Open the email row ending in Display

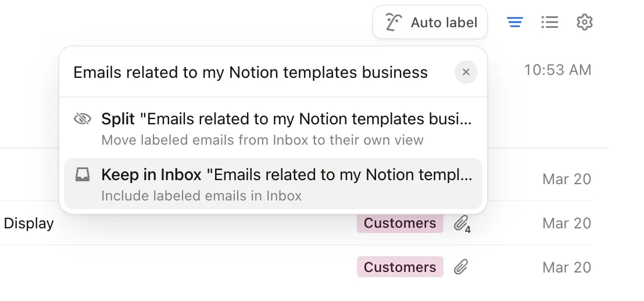pos(29,223)
